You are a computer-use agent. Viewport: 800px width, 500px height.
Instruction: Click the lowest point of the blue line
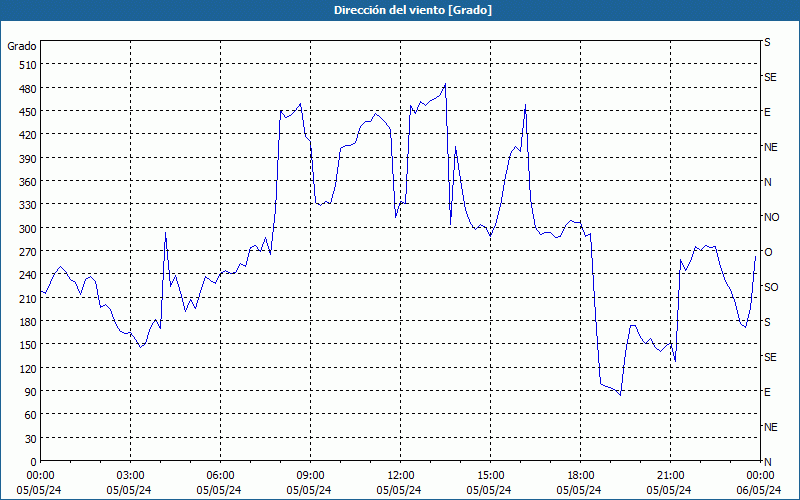click(620, 395)
